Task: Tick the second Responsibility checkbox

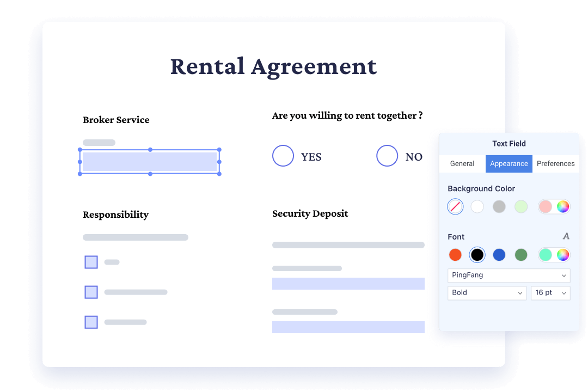Action: click(x=91, y=292)
